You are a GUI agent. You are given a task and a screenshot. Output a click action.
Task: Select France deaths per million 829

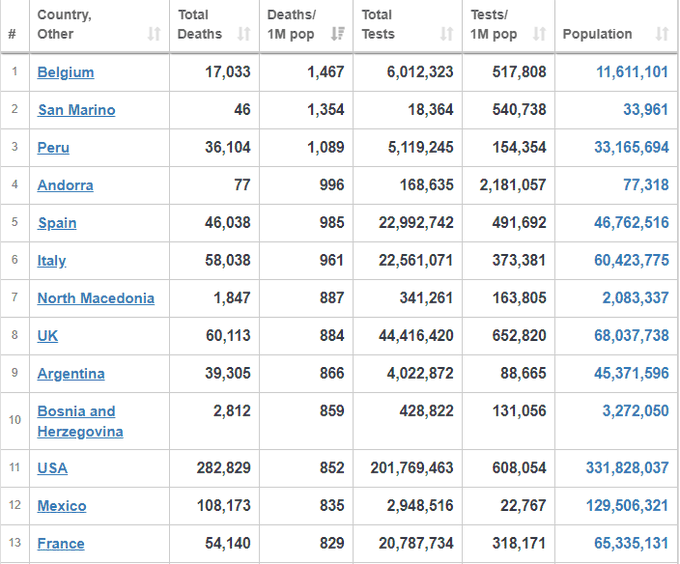point(332,544)
